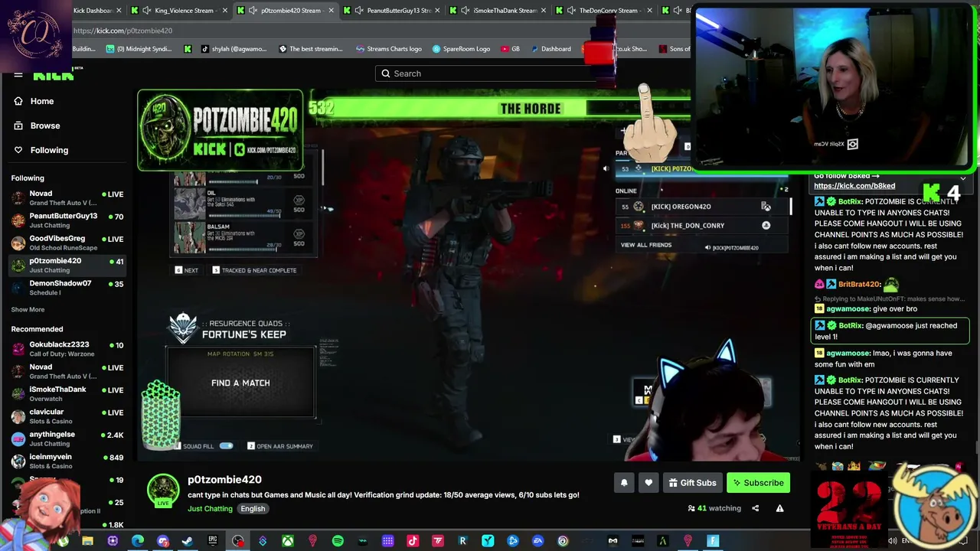Report stream with the warning triangle icon
This screenshot has width=980, height=551.
pos(779,508)
